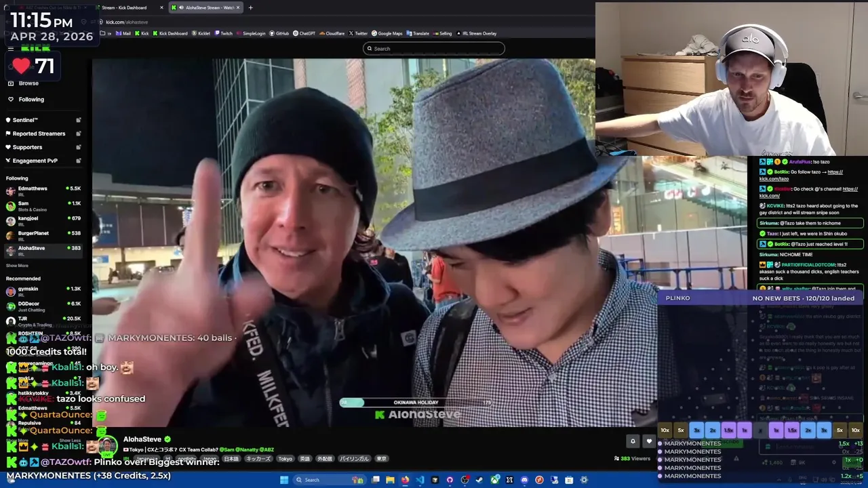This screenshot has height=488, width=868.
Task: Close the Stream - Kick Dashboard tab
Action: [162, 7]
